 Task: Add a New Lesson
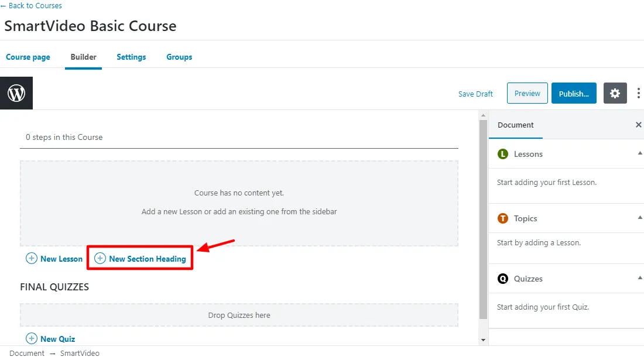(54, 259)
